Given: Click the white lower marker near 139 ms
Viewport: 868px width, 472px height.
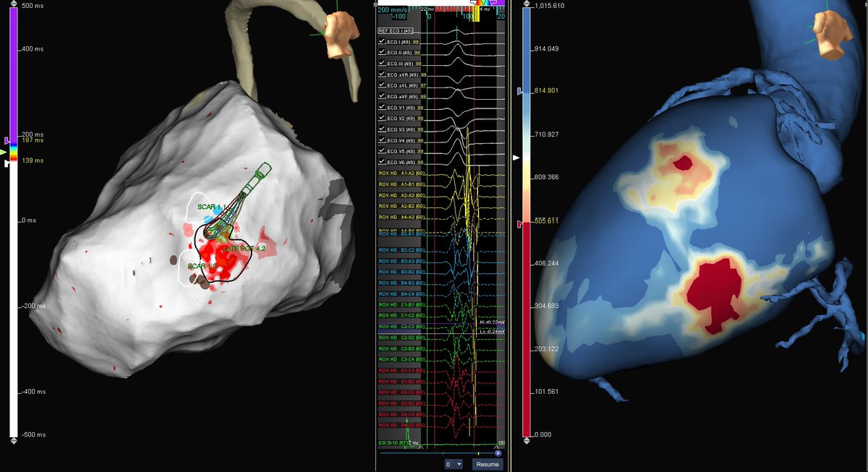Looking at the screenshot, I should 7,163.
